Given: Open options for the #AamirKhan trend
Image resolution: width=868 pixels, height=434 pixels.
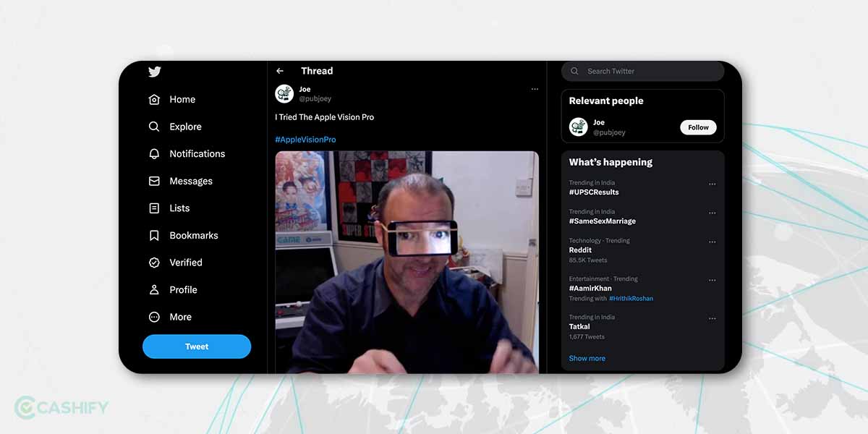Looking at the screenshot, I should coord(712,281).
